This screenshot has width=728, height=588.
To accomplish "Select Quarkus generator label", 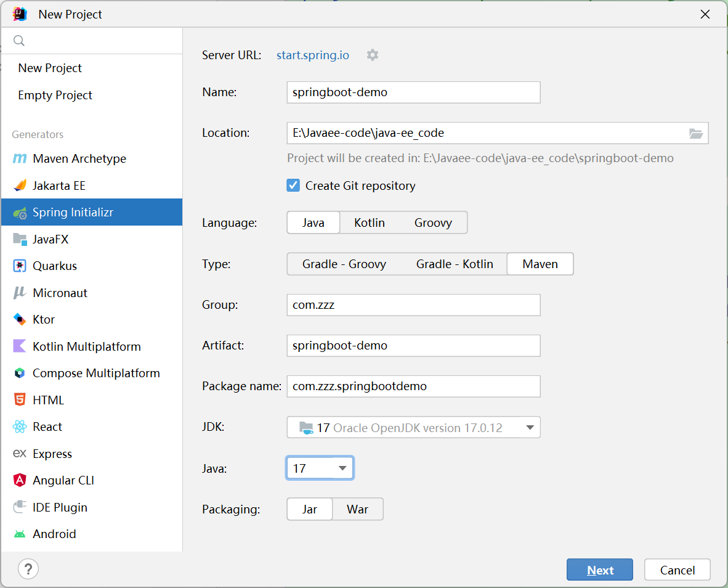I will click(x=55, y=266).
